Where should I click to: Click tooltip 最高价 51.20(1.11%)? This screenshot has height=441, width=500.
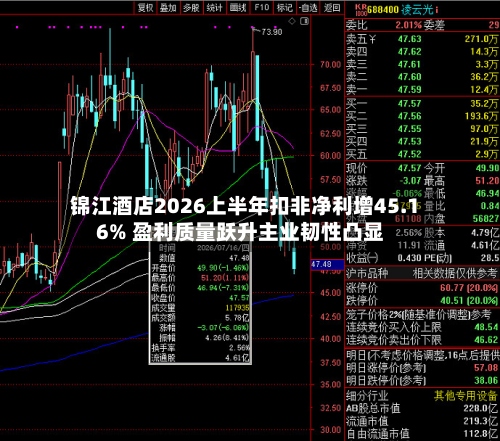point(225,278)
